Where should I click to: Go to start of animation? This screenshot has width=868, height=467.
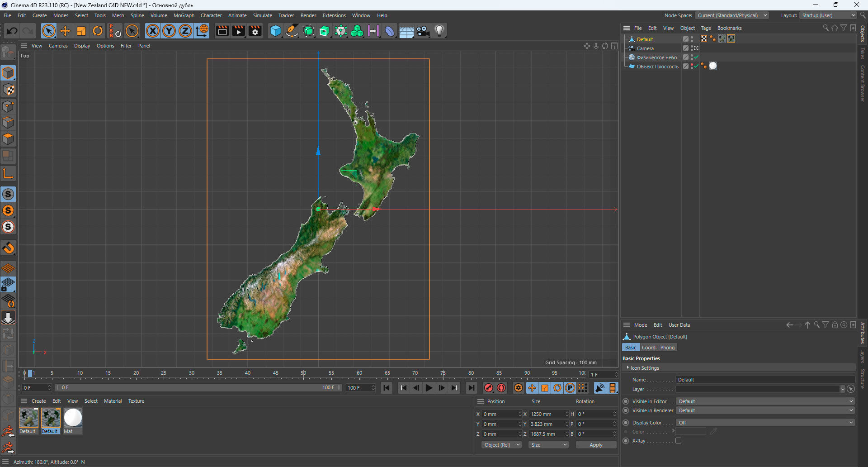[387, 388]
